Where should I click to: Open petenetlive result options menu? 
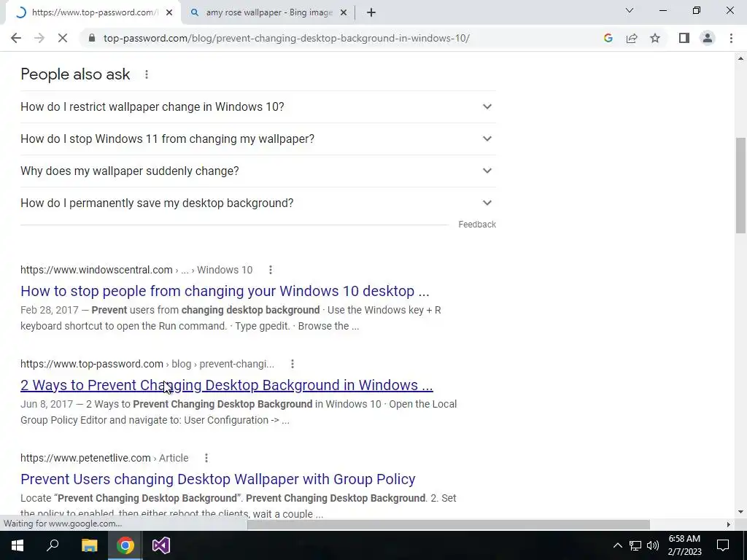[206, 458]
